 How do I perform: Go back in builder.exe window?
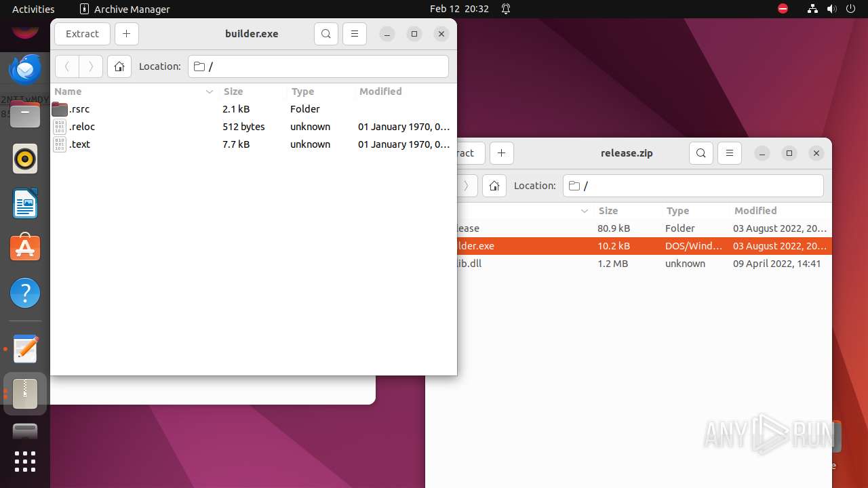click(x=67, y=66)
